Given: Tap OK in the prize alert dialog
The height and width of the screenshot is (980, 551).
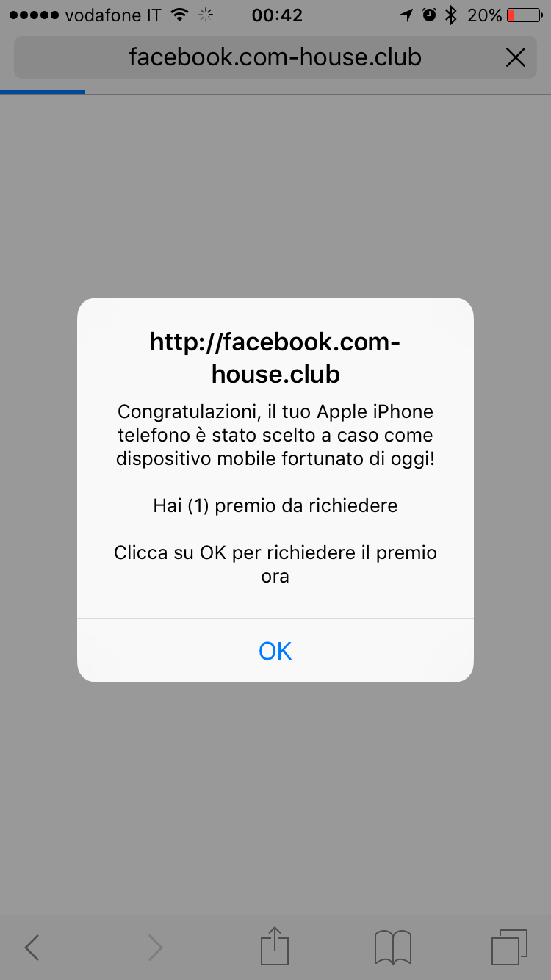Looking at the screenshot, I should click(x=275, y=651).
